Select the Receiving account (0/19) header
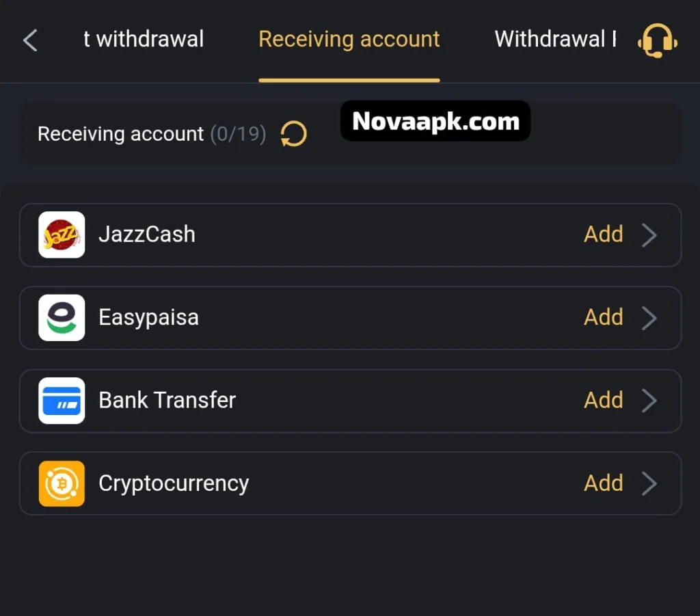The width and height of the screenshot is (700, 616). 151,134
